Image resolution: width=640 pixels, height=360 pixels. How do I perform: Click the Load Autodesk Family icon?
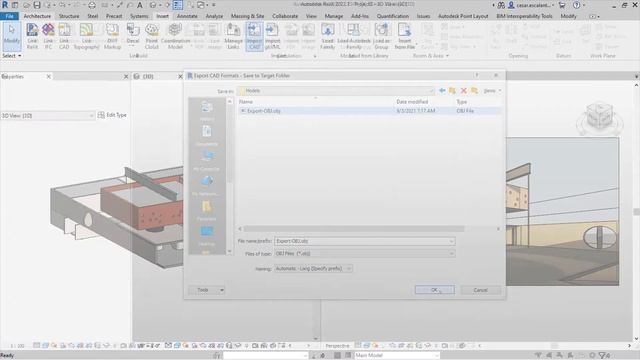(353, 36)
